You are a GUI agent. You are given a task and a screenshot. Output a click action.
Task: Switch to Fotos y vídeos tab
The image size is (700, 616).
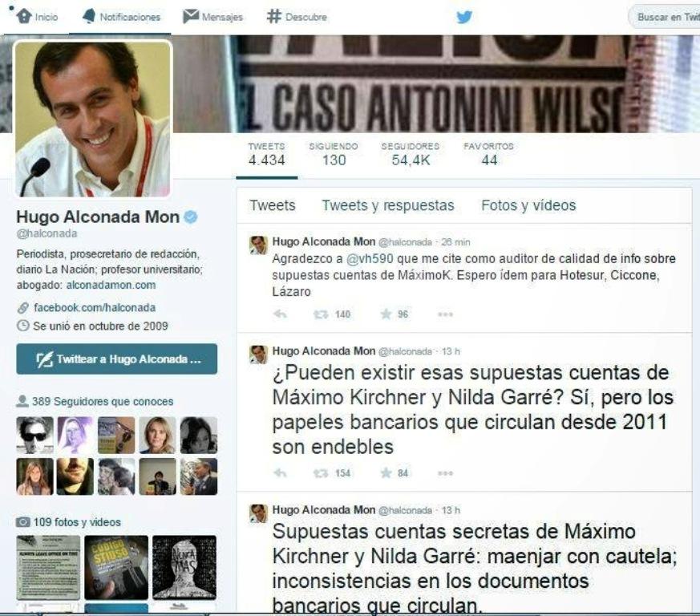(x=528, y=205)
